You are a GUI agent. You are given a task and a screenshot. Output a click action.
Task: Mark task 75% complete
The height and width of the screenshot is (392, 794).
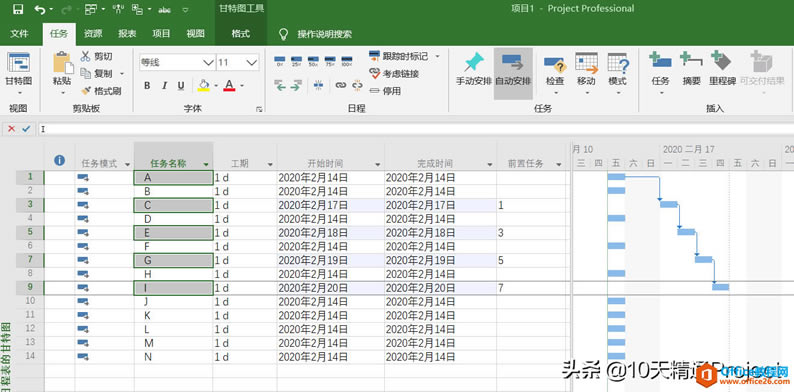[330, 61]
